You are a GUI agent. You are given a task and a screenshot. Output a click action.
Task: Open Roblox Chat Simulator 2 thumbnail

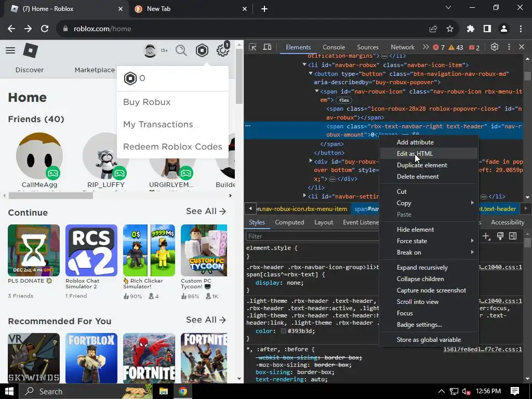[91, 250]
